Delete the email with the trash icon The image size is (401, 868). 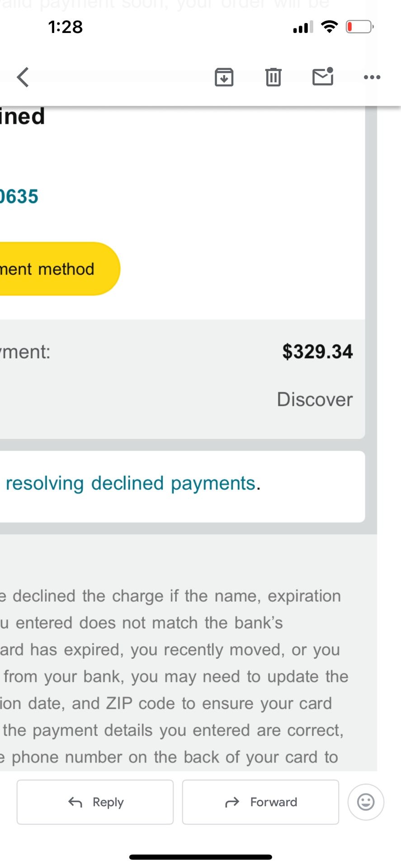click(273, 77)
